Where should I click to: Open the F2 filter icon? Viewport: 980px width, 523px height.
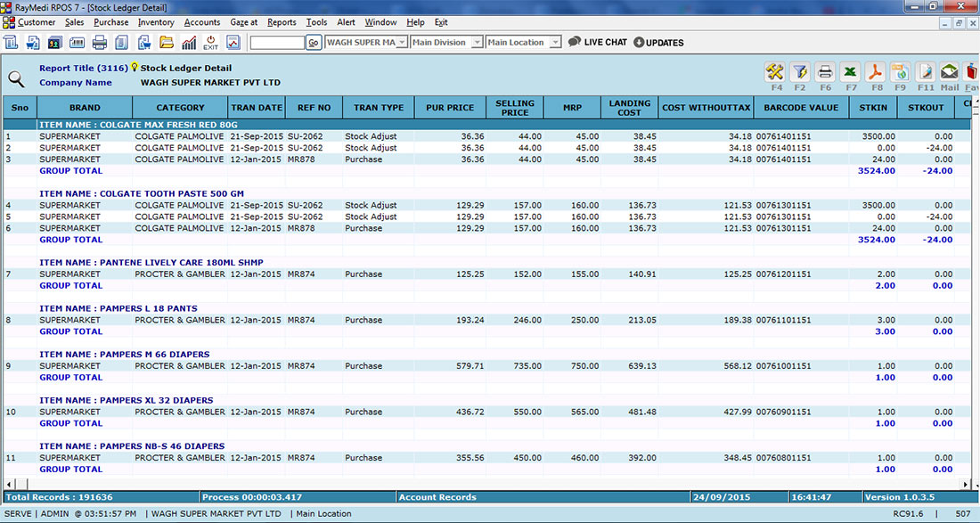click(x=800, y=72)
